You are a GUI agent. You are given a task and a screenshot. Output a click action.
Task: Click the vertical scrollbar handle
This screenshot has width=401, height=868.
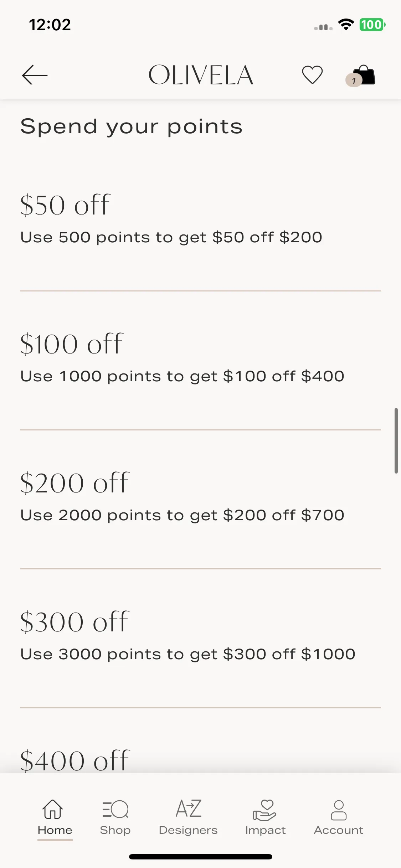tap(396, 441)
